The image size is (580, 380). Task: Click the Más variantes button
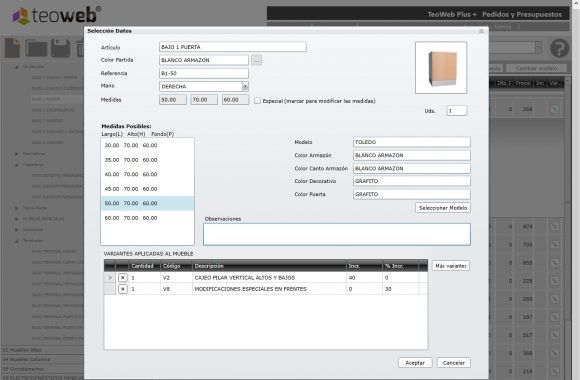(x=451, y=266)
